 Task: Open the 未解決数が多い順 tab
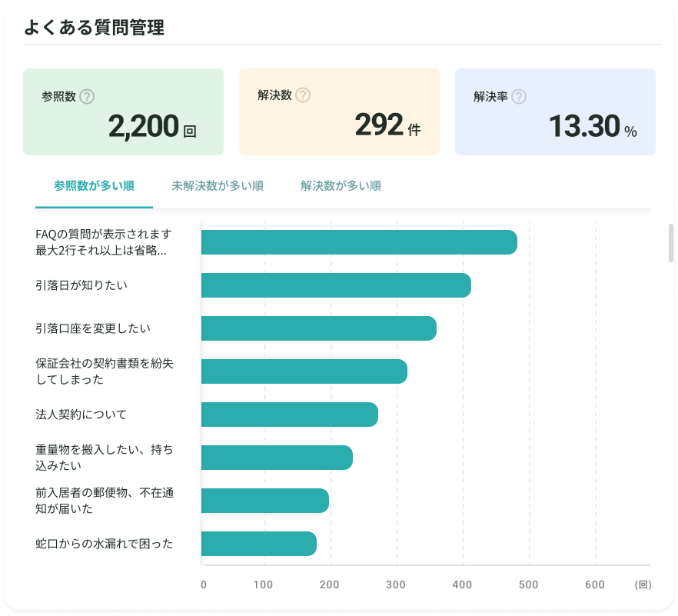(x=218, y=186)
